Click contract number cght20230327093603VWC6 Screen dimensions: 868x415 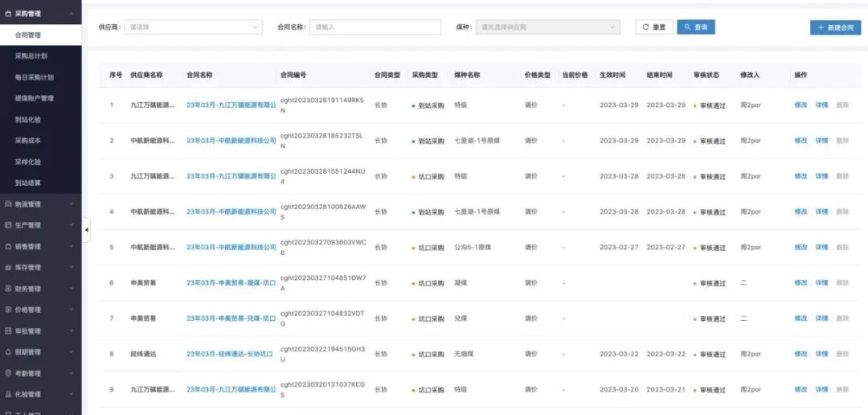point(323,247)
